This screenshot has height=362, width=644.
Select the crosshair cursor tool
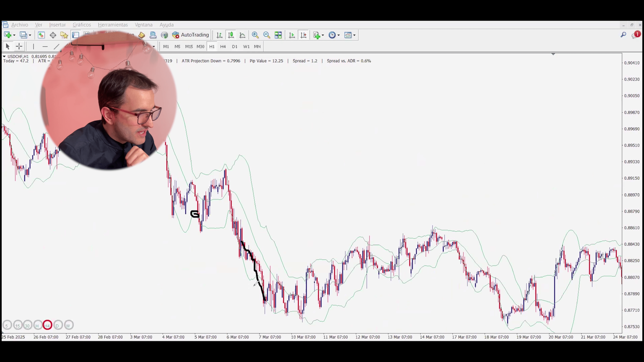pyautogui.click(x=19, y=47)
